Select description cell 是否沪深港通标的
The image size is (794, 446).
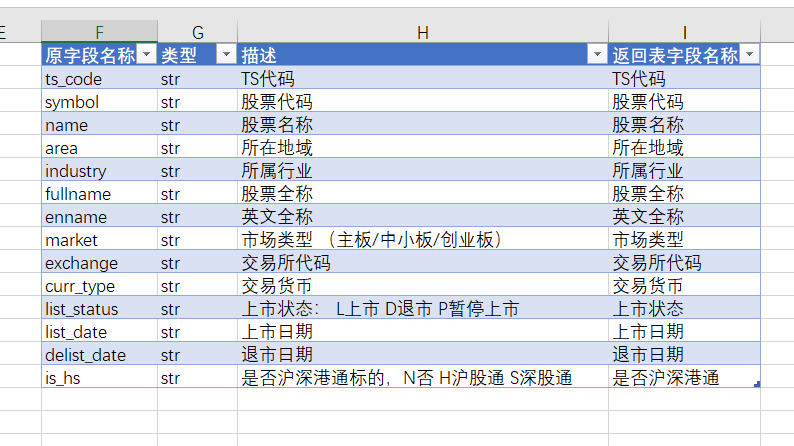[x=423, y=378]
